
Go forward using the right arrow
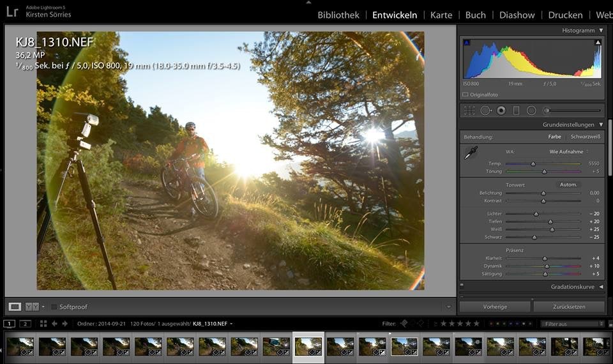[65, 324]
